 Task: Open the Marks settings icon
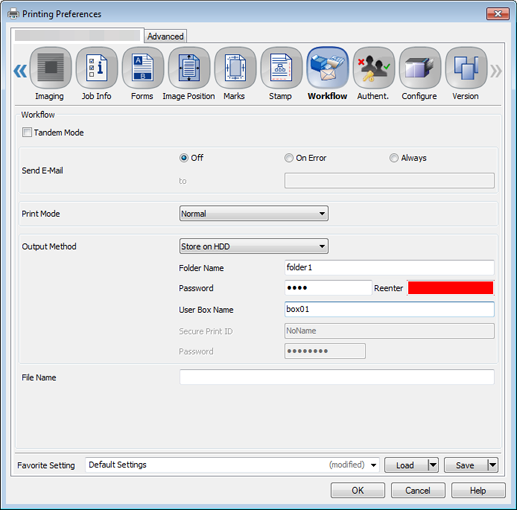(x=235, y=68)
